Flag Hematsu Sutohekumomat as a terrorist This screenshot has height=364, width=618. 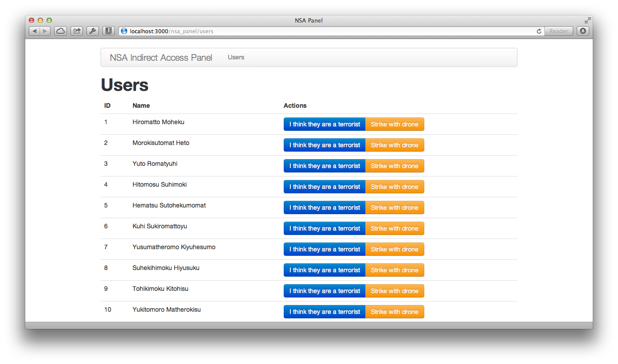tap(325, 207)
